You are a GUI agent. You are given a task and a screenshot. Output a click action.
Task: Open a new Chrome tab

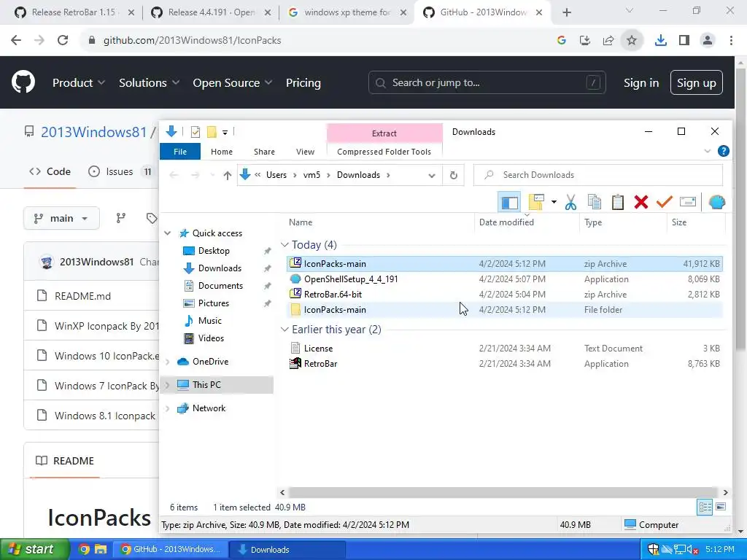point(566,12)
